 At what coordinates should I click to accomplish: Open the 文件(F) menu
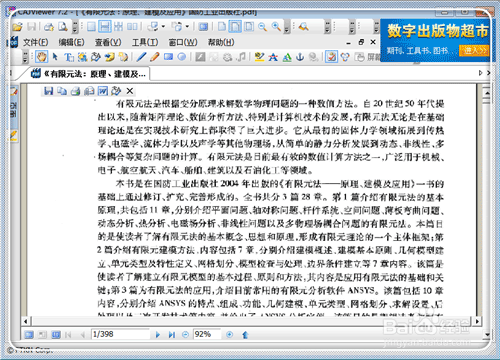coord(36,42)
